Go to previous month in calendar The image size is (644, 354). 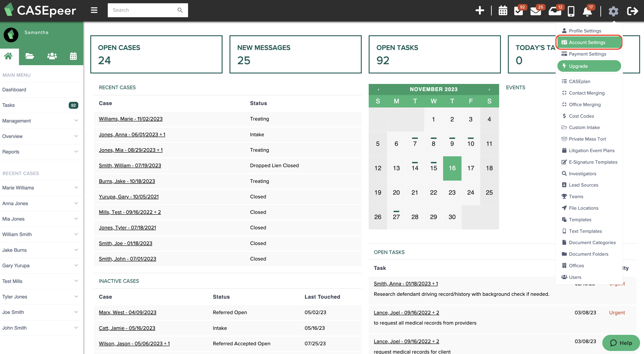pos(379,89)
